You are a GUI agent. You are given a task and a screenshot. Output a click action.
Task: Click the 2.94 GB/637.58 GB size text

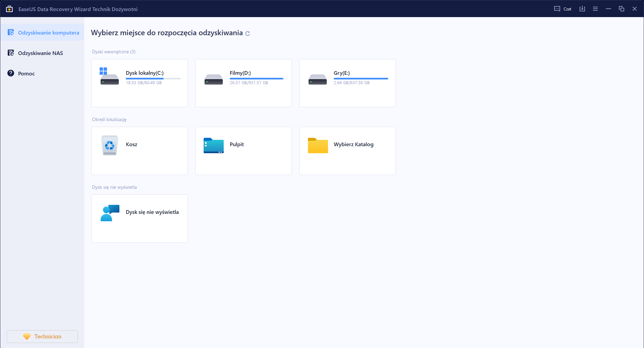352,83
